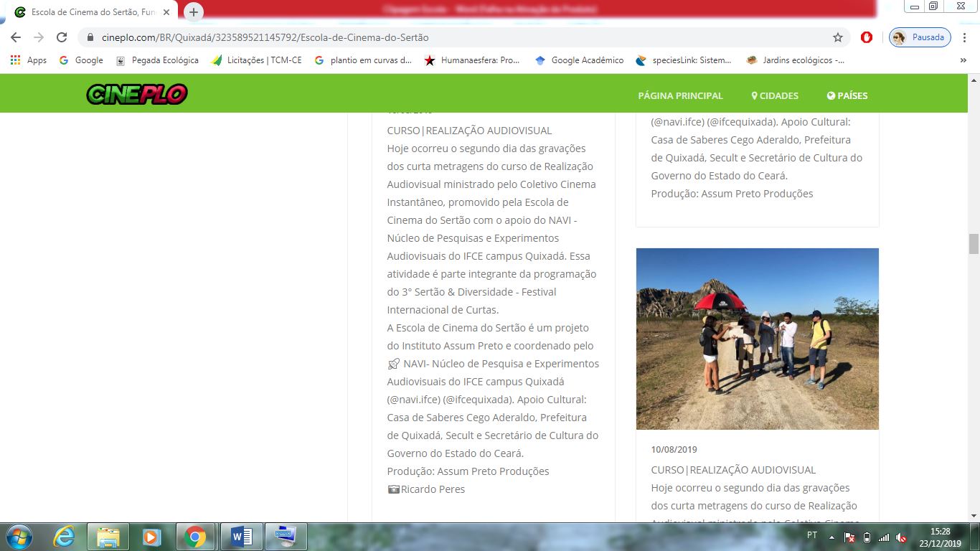Click the Cineplo logo
The width and height of the screenshot is (980, 551).
coord(136,94)
